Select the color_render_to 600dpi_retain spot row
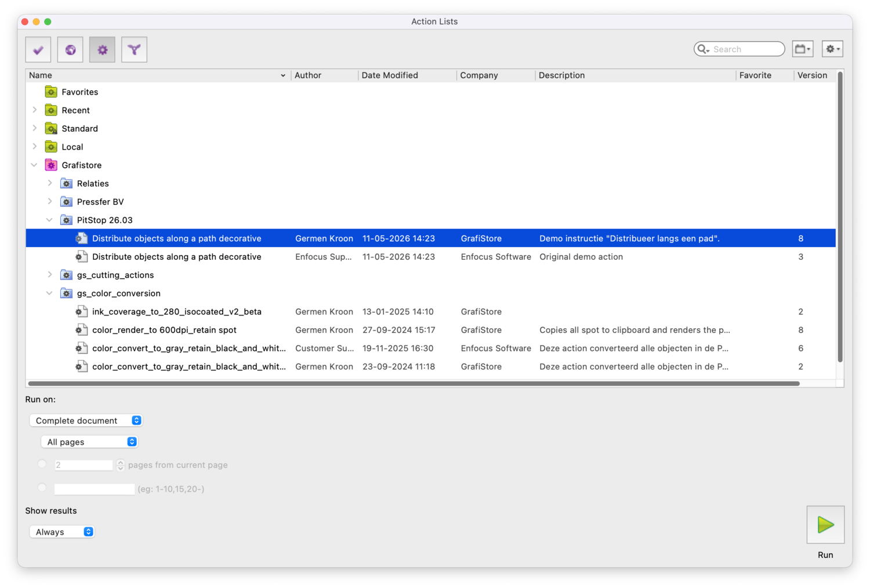The image size is (870, 588). (430, 330)
